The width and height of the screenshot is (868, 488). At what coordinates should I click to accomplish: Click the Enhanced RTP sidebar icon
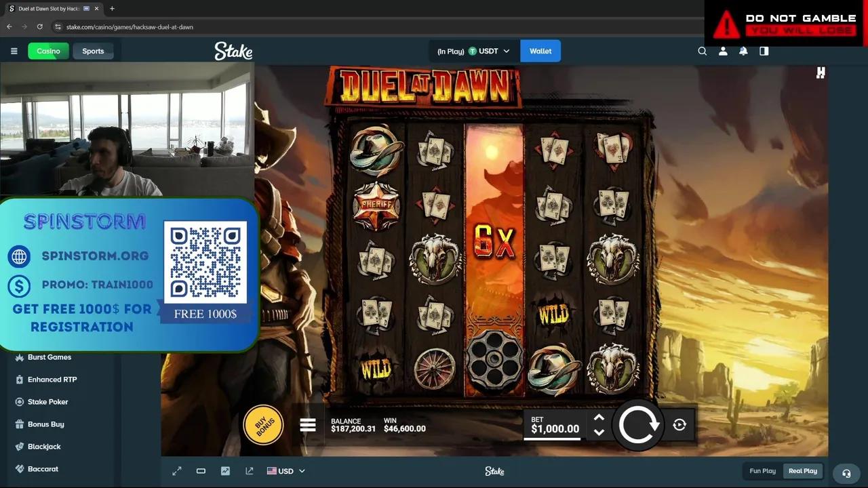pos(19,380)
